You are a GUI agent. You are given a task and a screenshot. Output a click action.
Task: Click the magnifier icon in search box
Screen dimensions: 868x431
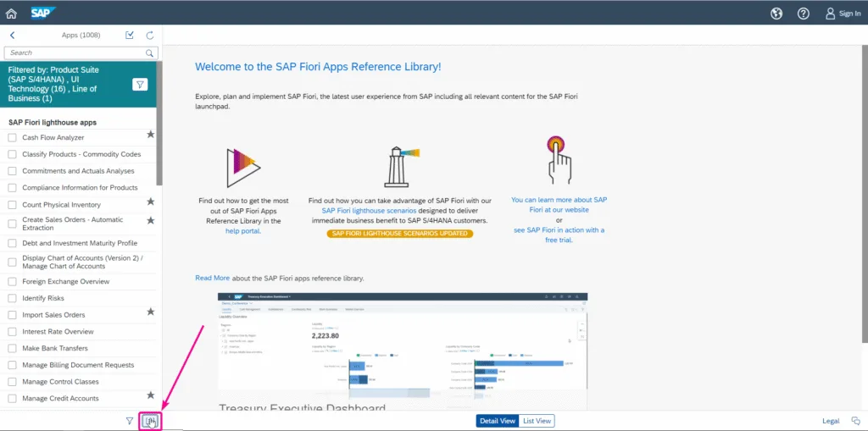tap(149, 53)
